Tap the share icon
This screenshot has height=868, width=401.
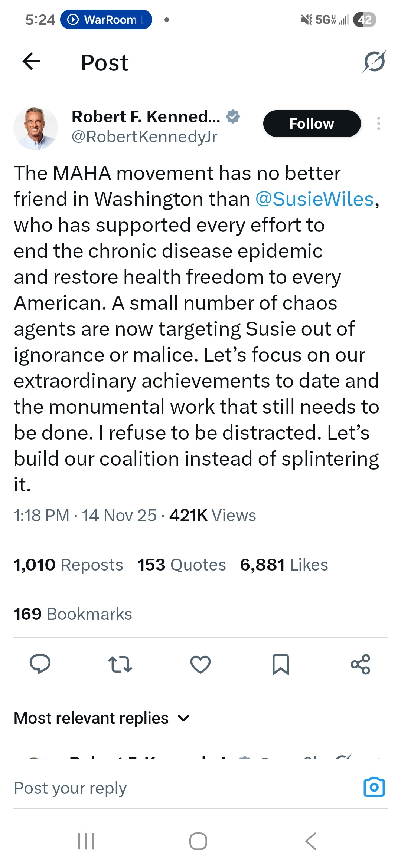[x=360, y=664]
